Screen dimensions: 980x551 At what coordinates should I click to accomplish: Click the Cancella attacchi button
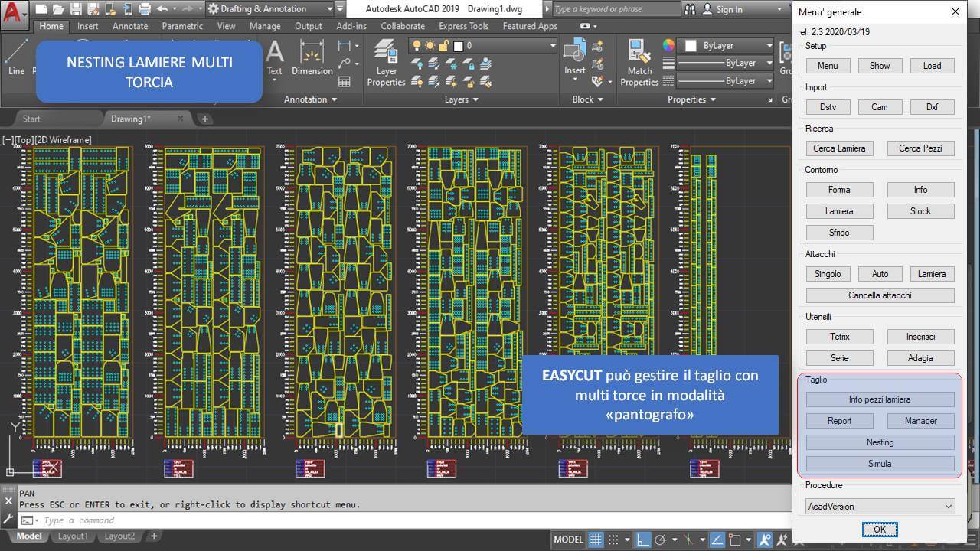tap(880, 295)
